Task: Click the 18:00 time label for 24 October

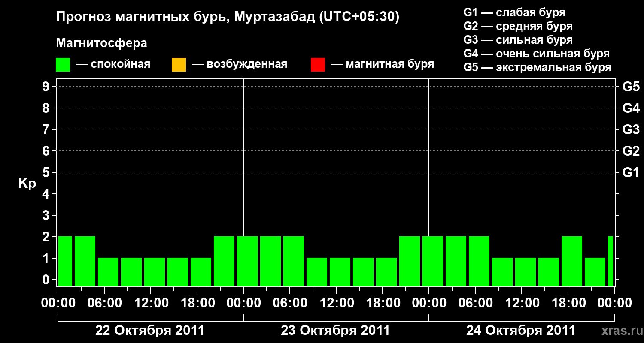Action: tap(568, 303)
